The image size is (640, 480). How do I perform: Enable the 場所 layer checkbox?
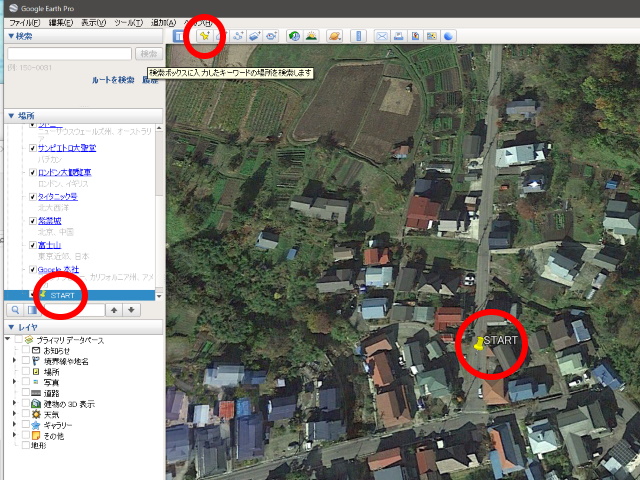click(x=26, y=371)
